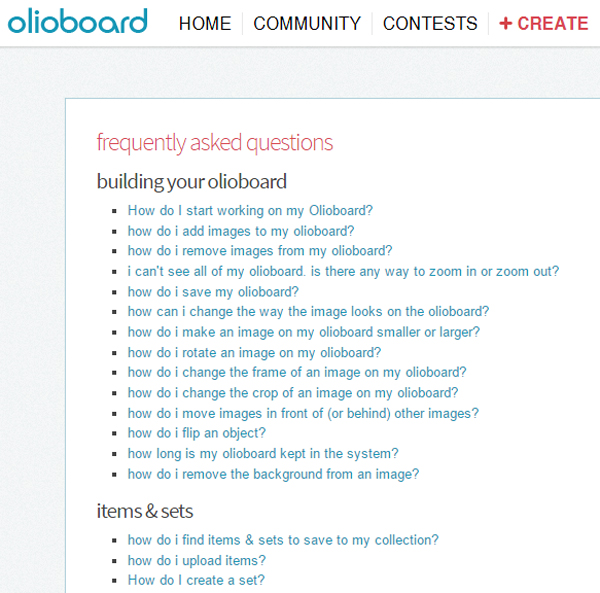Open 'how do i add images' question

click(241, 231)
